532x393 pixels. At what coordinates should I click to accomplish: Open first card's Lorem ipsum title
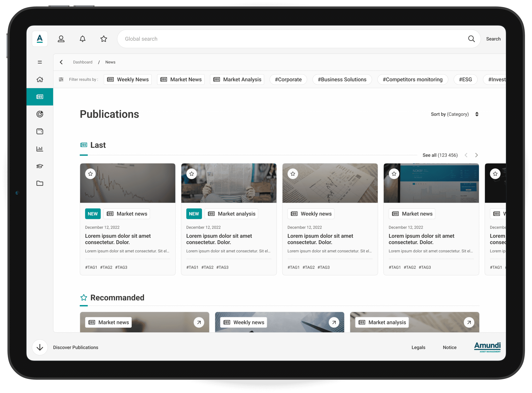[x=118, y=239]
